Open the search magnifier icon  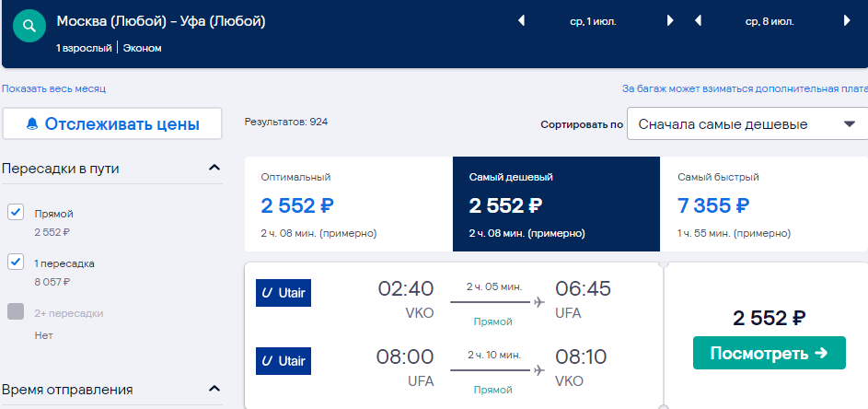pyautogui.click(x=29, y=26)
